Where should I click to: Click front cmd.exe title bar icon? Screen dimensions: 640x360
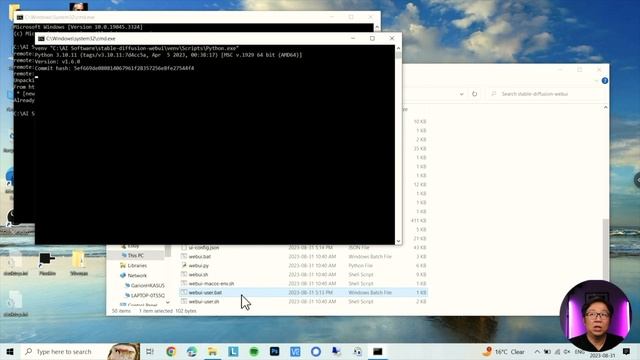click(41, 38)
